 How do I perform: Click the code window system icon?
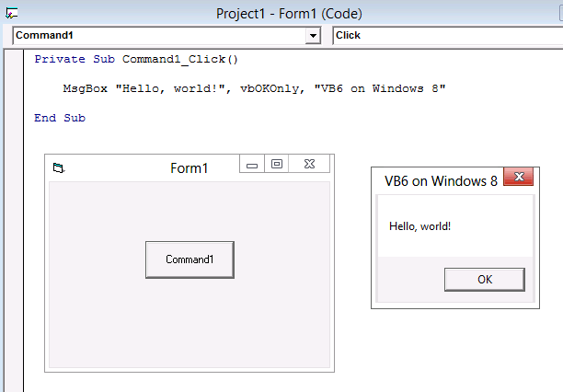11,13
